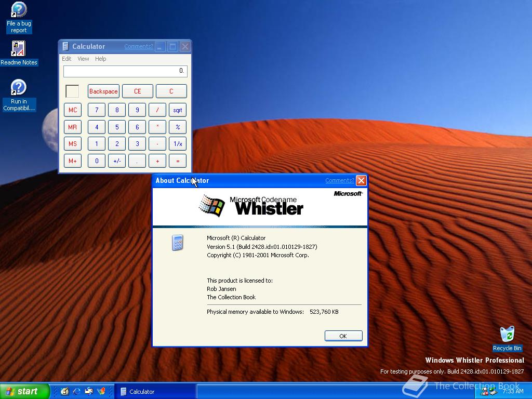
Task: Click the sqrt key
Action: pyautogui.click(x=178, y=110)
